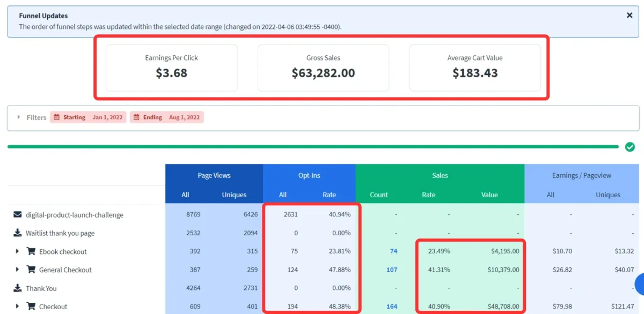Open the digital-product-launch-challenge step
The width and height of the screenshot is (644, 314).
(x=75, y=215)
